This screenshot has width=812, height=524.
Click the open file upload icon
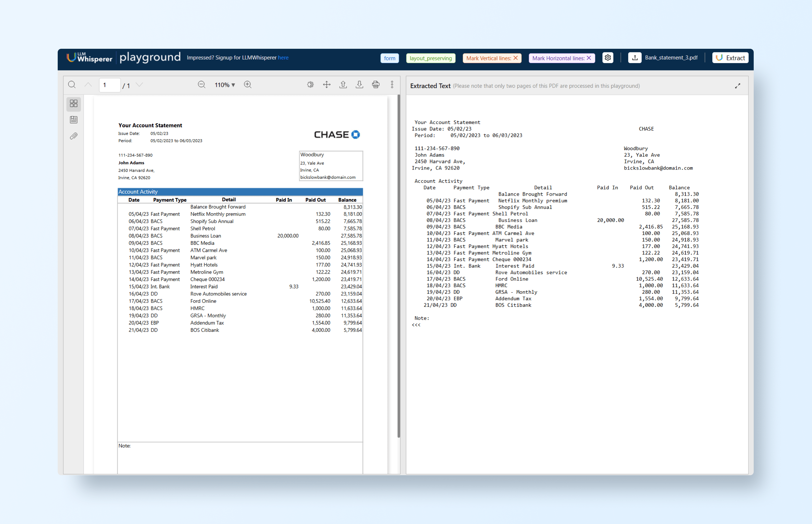tap(343, 85)
